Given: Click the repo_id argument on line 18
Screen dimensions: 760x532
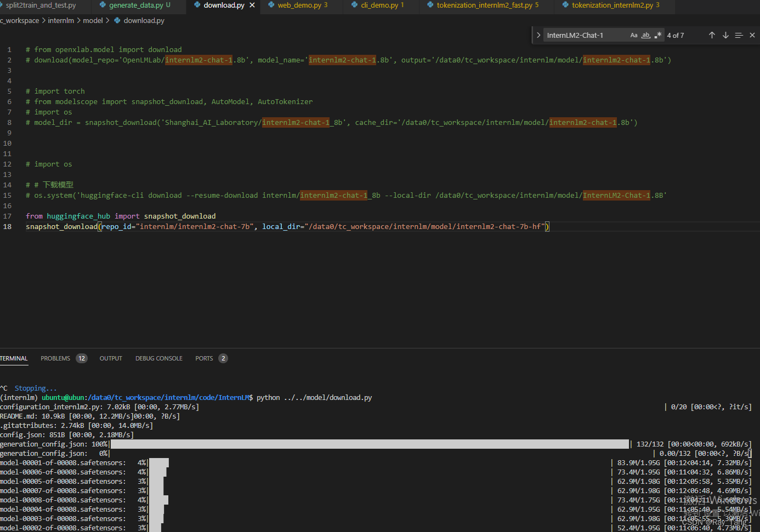Looking at the screenshot, I should click(x=178, y=227).
